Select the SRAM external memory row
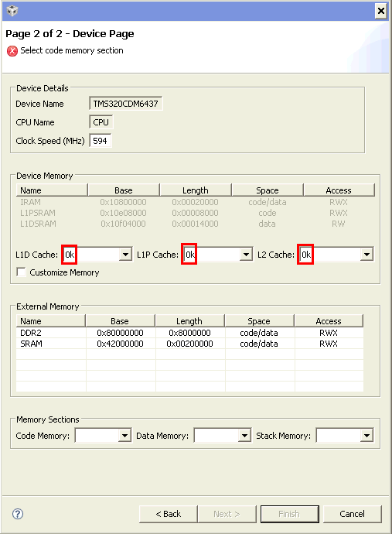The width and height of the screenshot is (392, 534). tap(189, 344)
